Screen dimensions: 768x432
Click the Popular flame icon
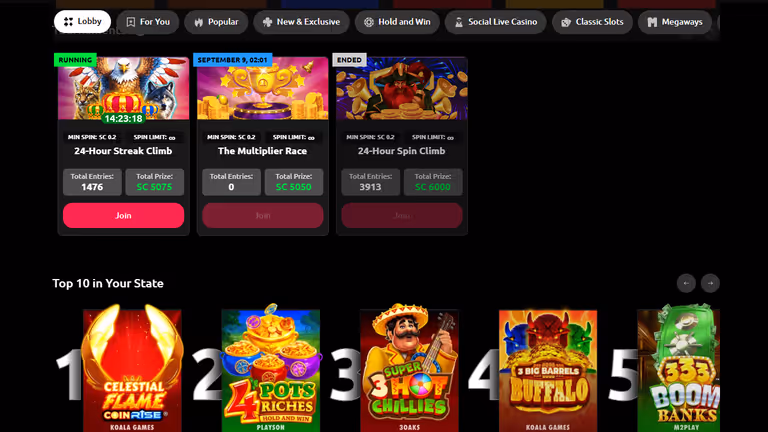pyautogui.click(x=198, y=22)
